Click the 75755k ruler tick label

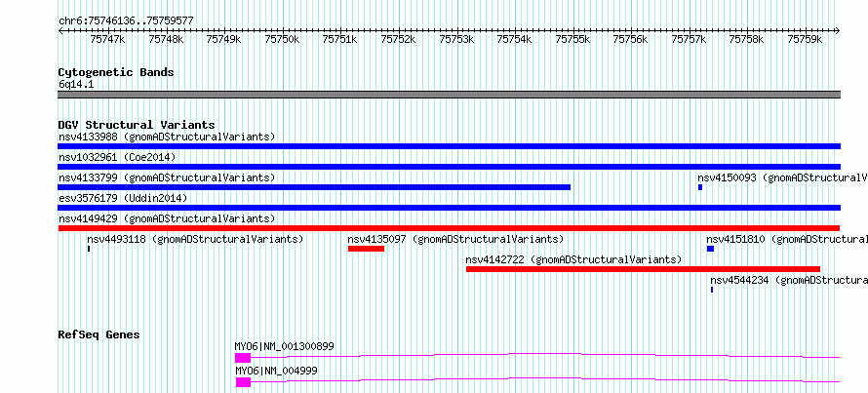[572, 39]
